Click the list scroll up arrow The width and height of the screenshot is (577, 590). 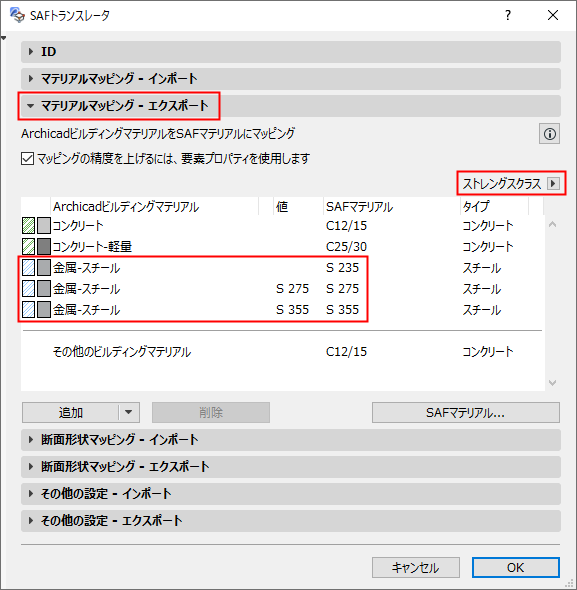(552, 225)
